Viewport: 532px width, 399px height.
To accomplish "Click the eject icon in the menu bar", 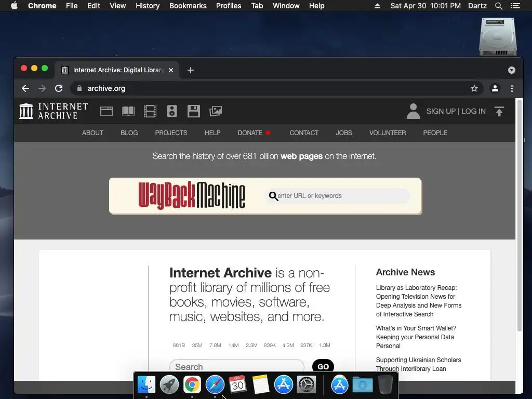I will 377,6.
